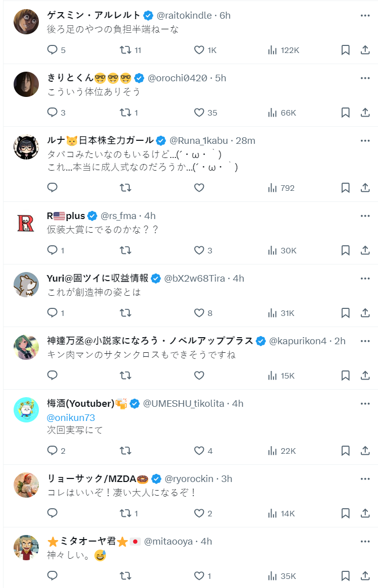This screenshot has height=588, width=378.
Task: Open more menu on @mitaooya's tweet
Action: coord(365,542)
